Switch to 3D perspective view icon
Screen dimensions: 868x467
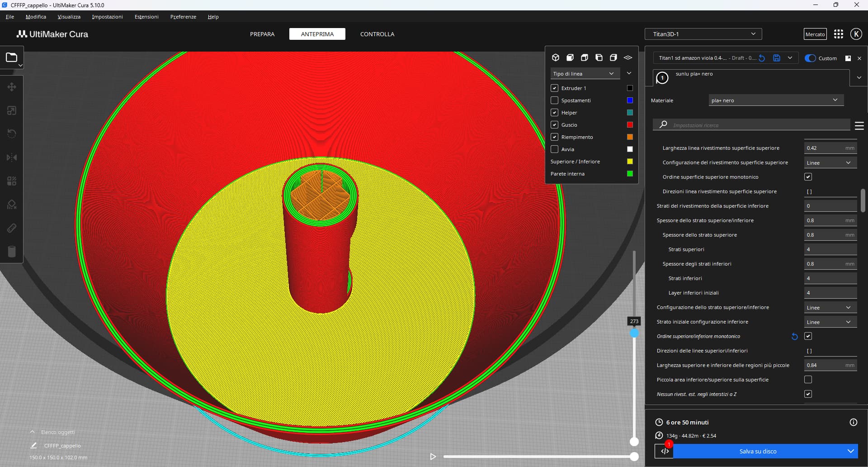[556, 57]
